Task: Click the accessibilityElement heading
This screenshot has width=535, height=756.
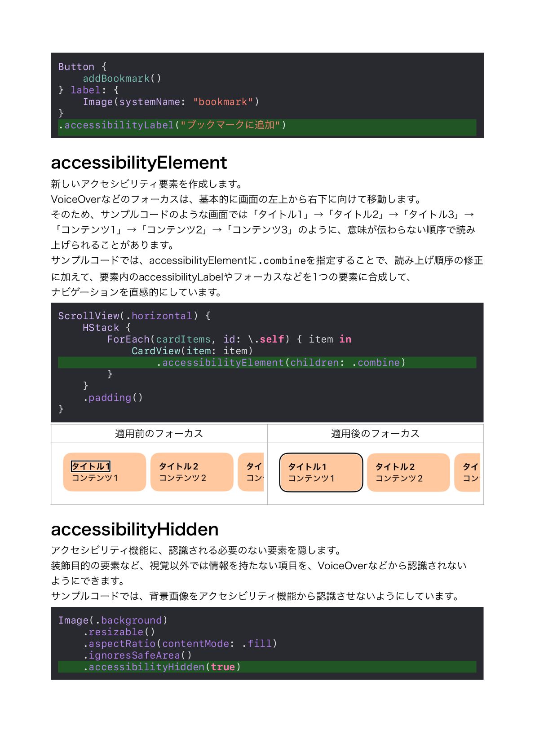Action: [139, 163]
